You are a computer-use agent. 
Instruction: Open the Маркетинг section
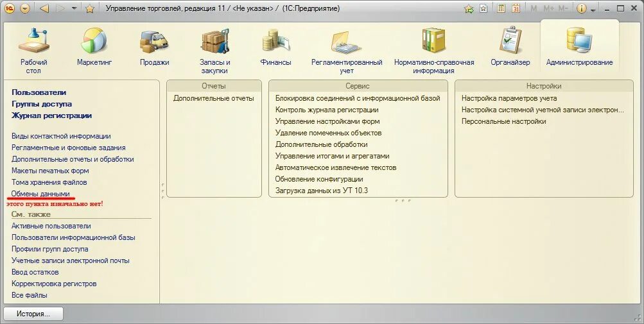pyautogui.click(x=94, y=46)
